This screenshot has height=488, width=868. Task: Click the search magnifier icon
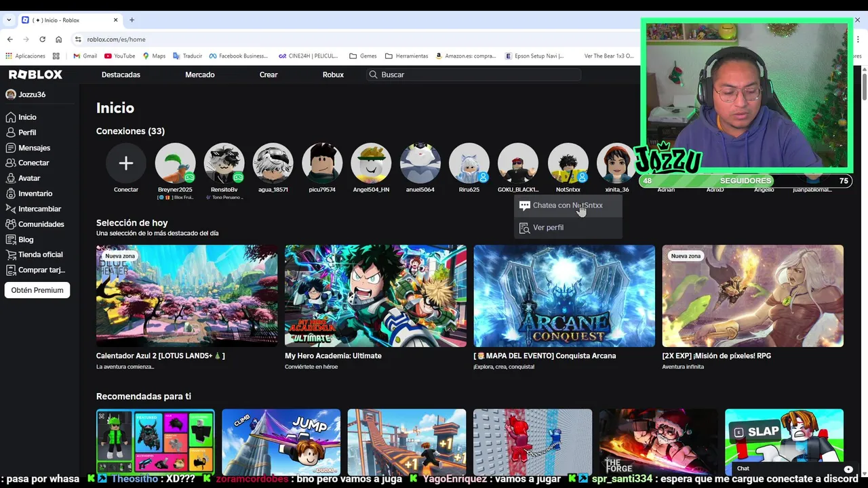tap(373, 75)
